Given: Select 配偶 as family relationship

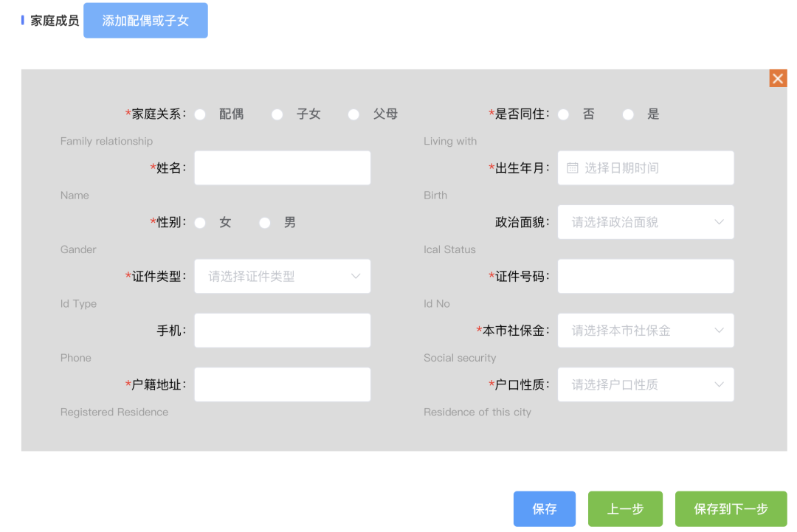Looking at the screenshot, I should click(x=200, y=114).
